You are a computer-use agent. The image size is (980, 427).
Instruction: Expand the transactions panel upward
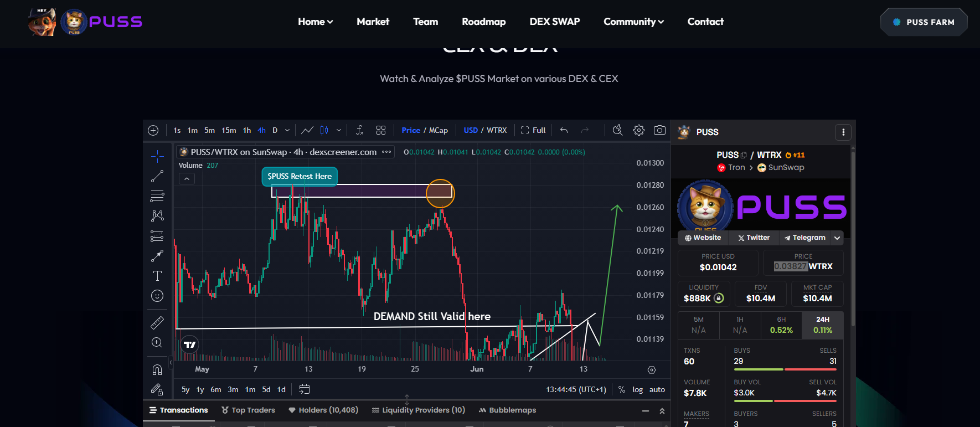tap(662, 410)
